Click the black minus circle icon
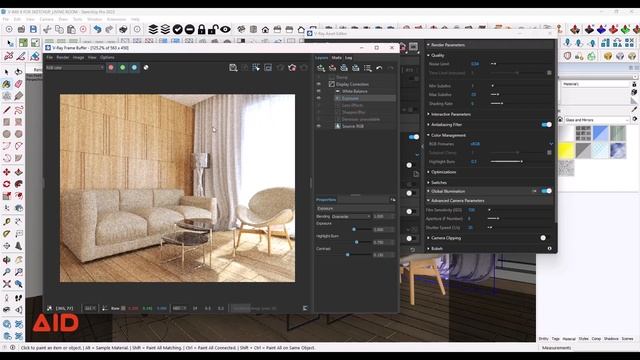The height and width of the screenshot is (360, 640). click(189, 29)
